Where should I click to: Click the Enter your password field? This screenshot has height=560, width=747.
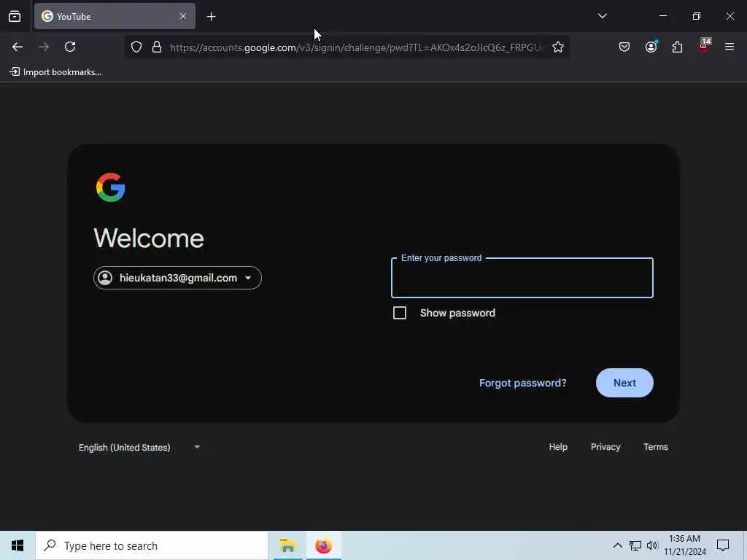tap(522, 278)
